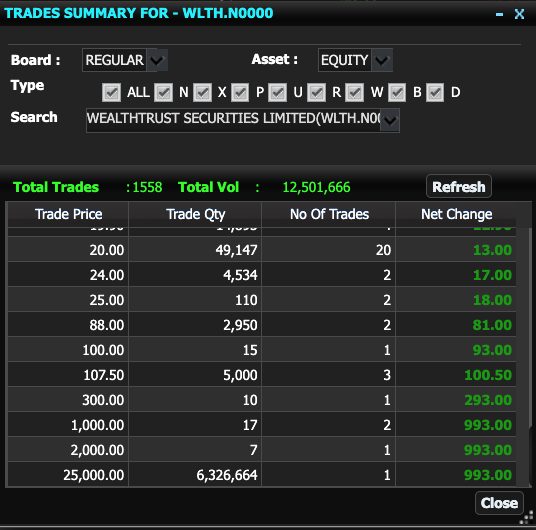Toggle the R type checkbox
This screenshot has height=530, width=536.
coord(316,93)
